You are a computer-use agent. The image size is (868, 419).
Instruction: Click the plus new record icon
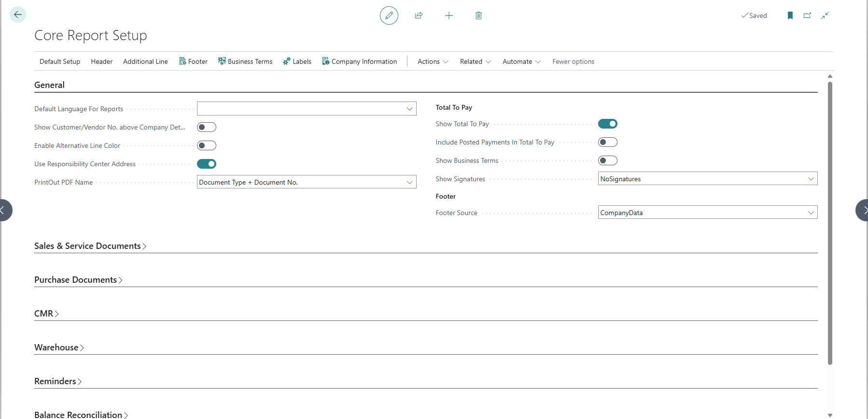[x=448, y=15]
